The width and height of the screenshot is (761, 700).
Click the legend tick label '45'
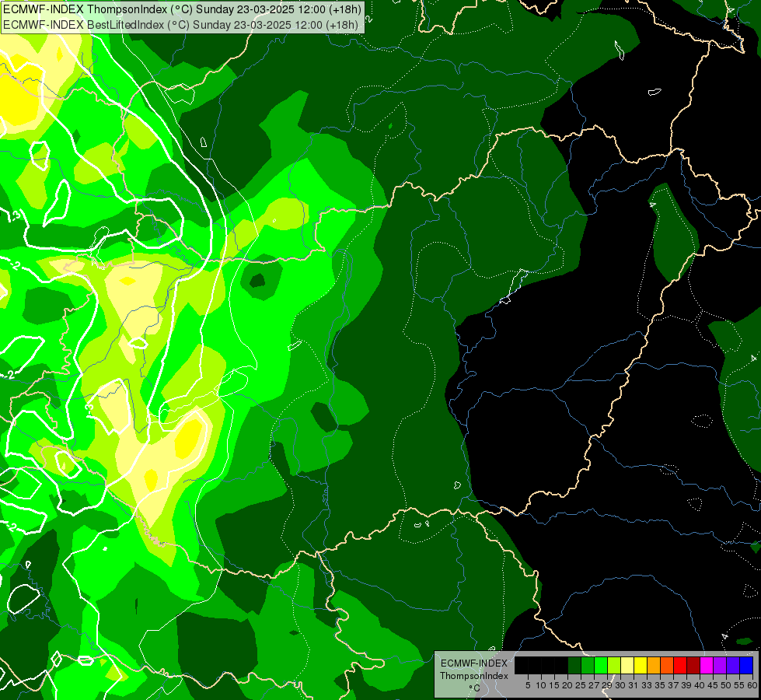(x=713, y=685)
